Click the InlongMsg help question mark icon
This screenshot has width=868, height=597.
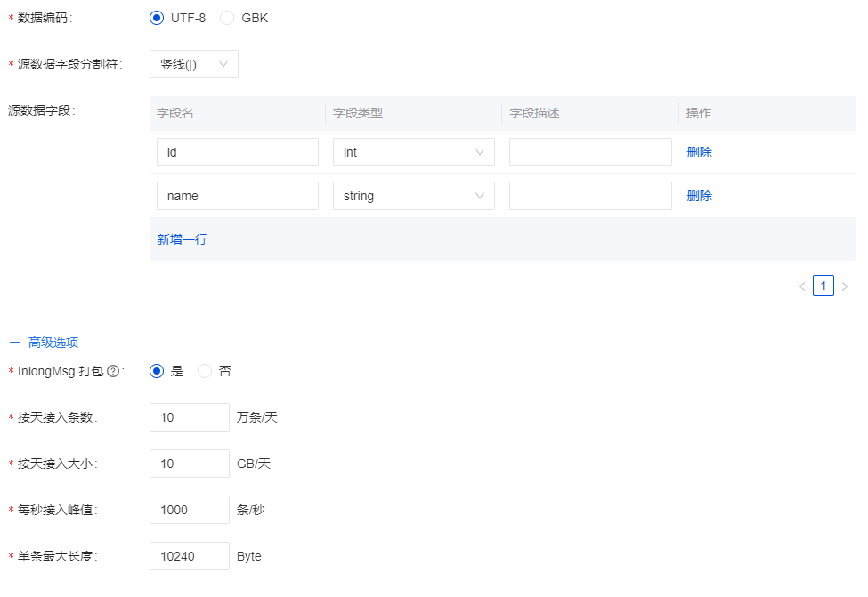[x=113, y=372]
